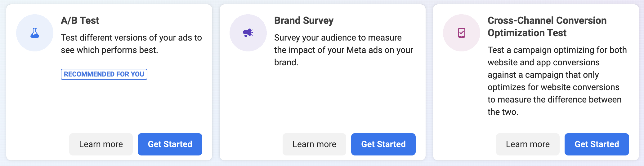Open Learn more for A/B Test
The image size is (644, 166).
click(101, 144)
